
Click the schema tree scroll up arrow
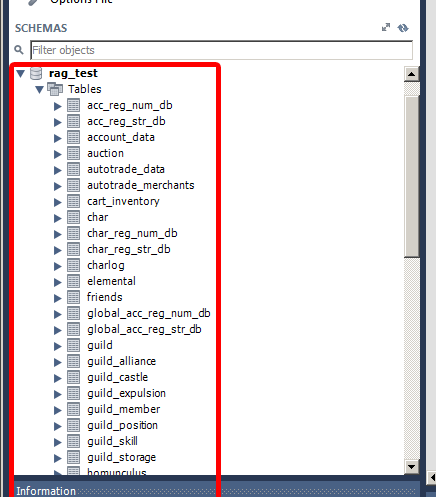pyautogui.click(x=412, y=74)
